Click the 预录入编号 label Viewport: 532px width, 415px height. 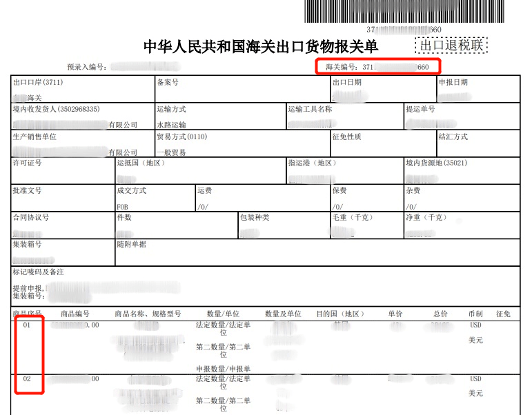click(x=87, y=67)
